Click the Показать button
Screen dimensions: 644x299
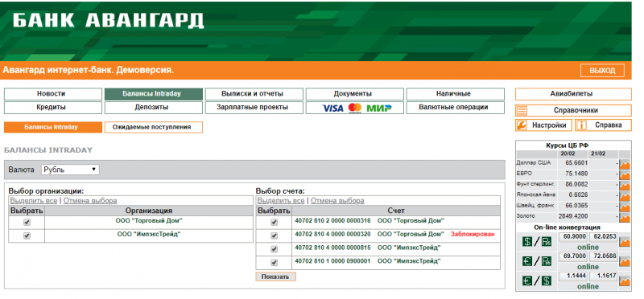point(275,276)
